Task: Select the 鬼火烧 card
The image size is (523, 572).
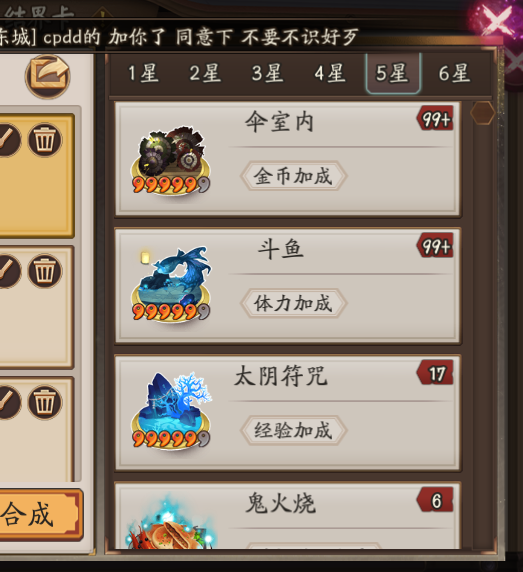Action: click(288, 515)
